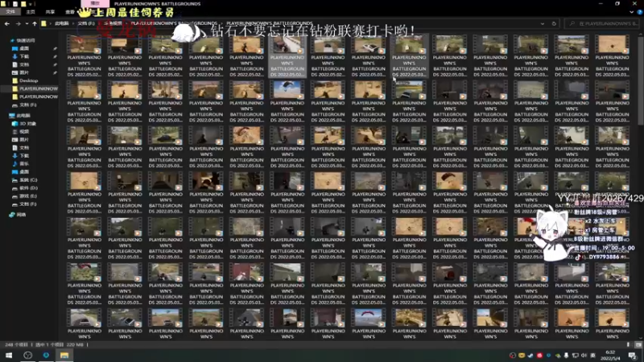Open the volume control in the system tray

point(584,356)
